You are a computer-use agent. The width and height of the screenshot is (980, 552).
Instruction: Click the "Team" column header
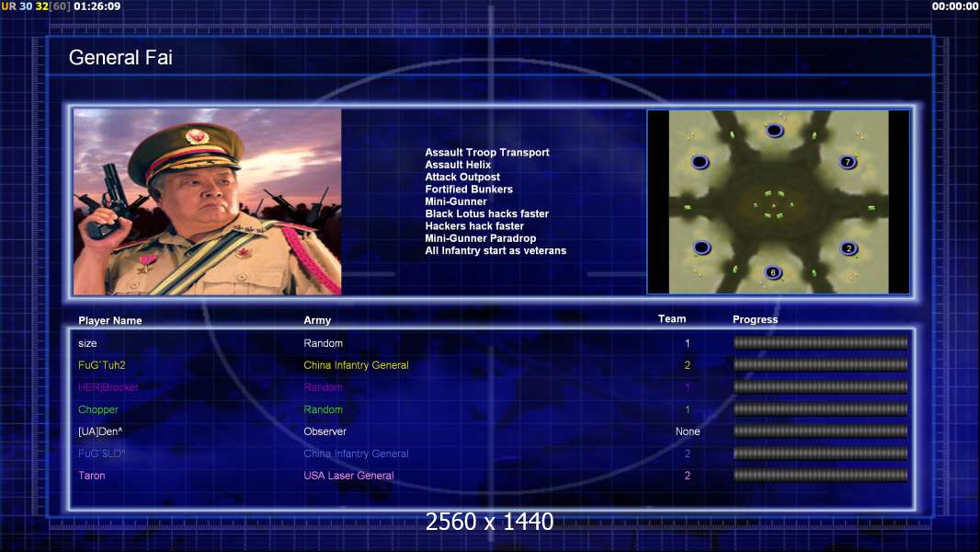point(672,319)
